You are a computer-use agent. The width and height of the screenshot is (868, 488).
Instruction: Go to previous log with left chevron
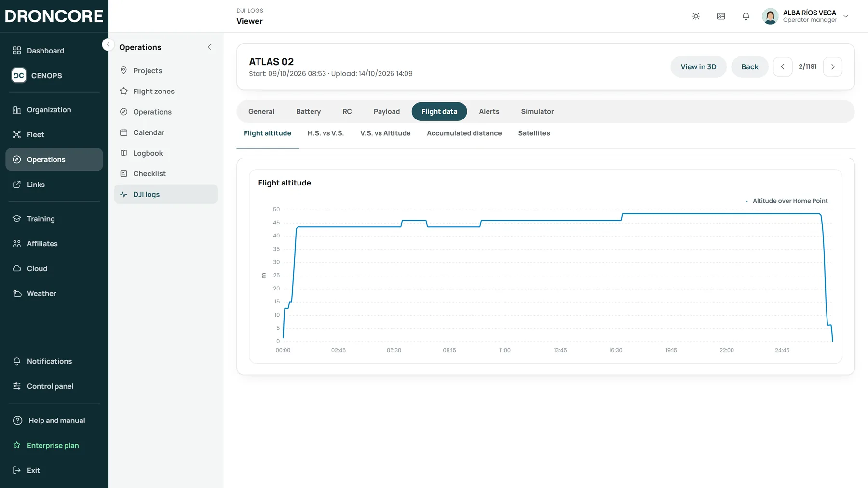coord(783,67)
